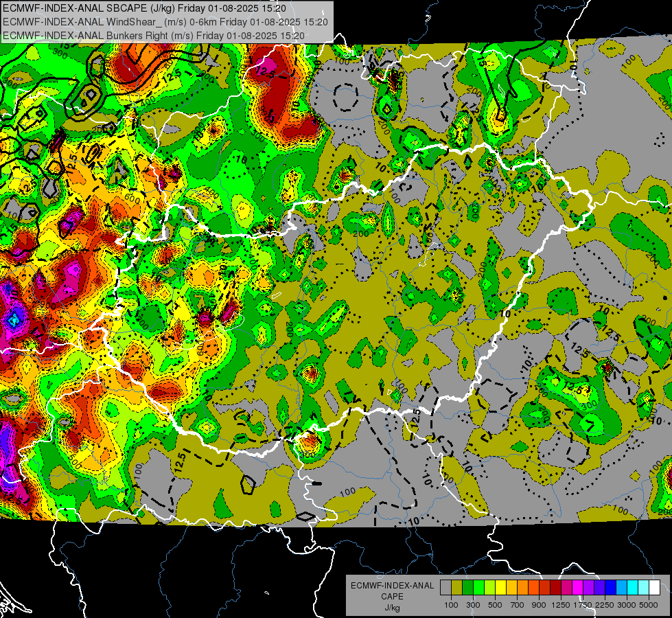Select the lime yellow-green legend swatch
This screenshot has width=672, height=618.
[x=489, y=588]
